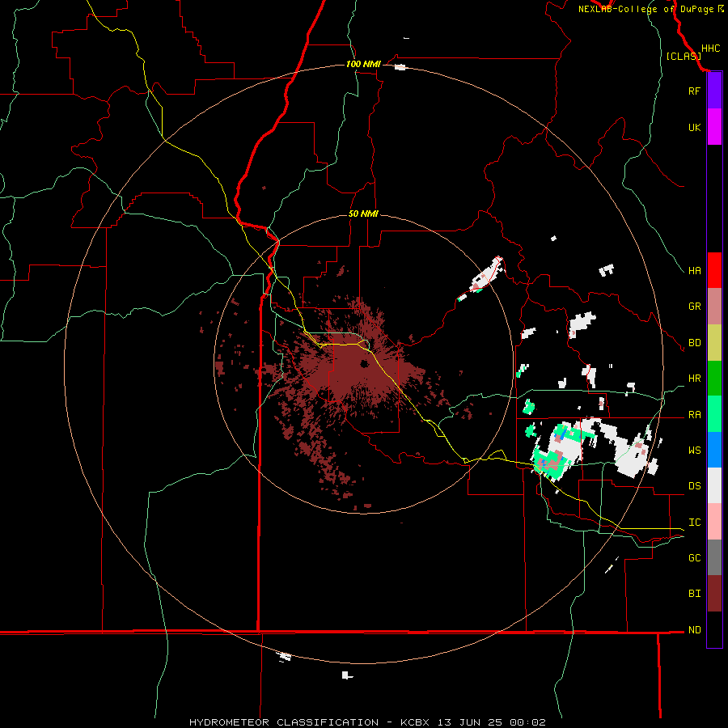728x728 pixels.
Task: Click the BI brown legend swatch
Action: point(714,594)
